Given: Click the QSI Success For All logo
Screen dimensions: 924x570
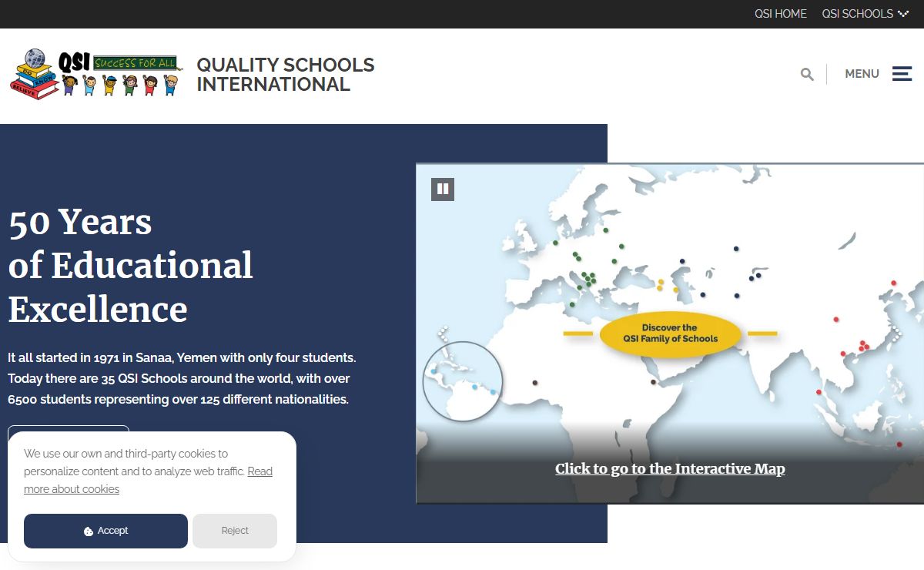Looking at the screenshot, I should (x=96, y=74).
